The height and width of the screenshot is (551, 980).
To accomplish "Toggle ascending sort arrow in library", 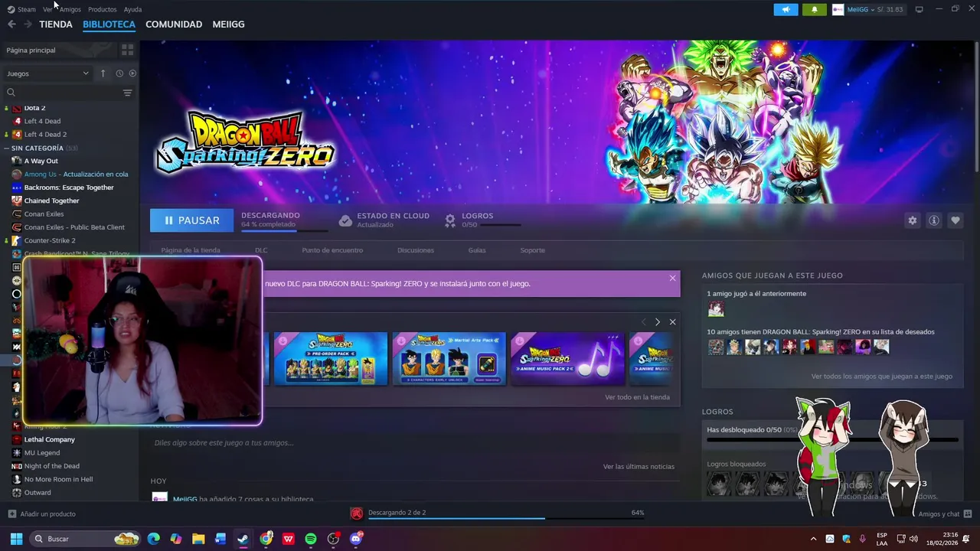I will [x=103, y=73].
